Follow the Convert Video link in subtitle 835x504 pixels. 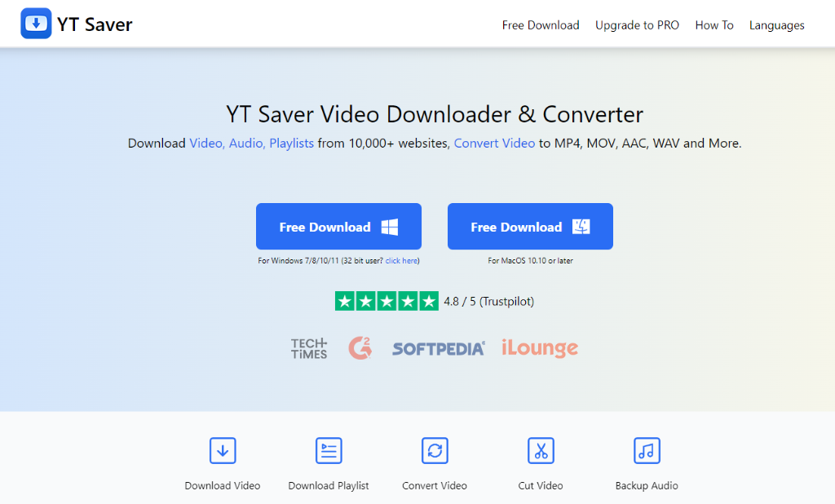494,144
